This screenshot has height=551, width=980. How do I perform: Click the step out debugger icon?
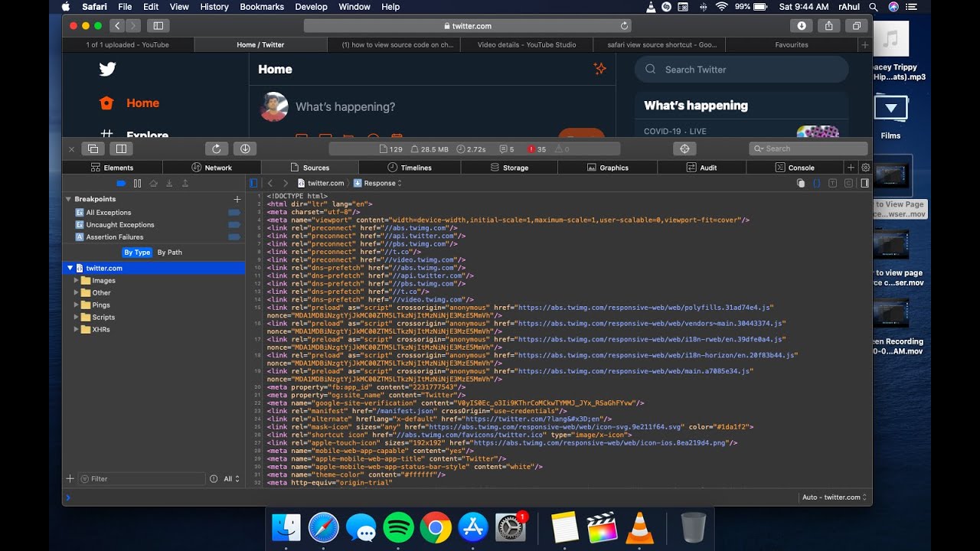[x=185, y=184]
